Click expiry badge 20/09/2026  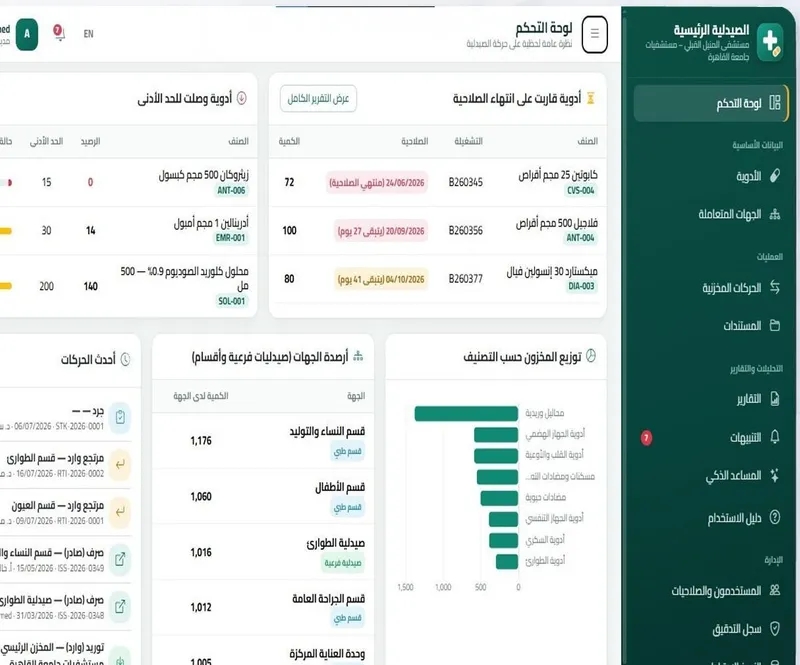tap(381, 231)
